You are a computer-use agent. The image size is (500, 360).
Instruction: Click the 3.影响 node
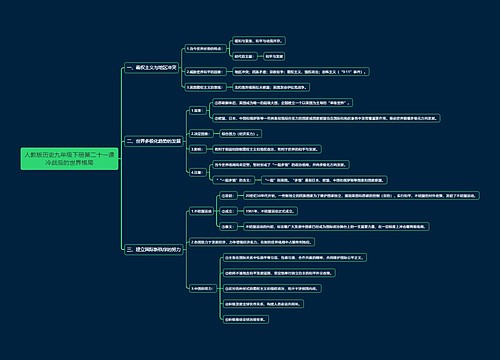click(198, 149)
